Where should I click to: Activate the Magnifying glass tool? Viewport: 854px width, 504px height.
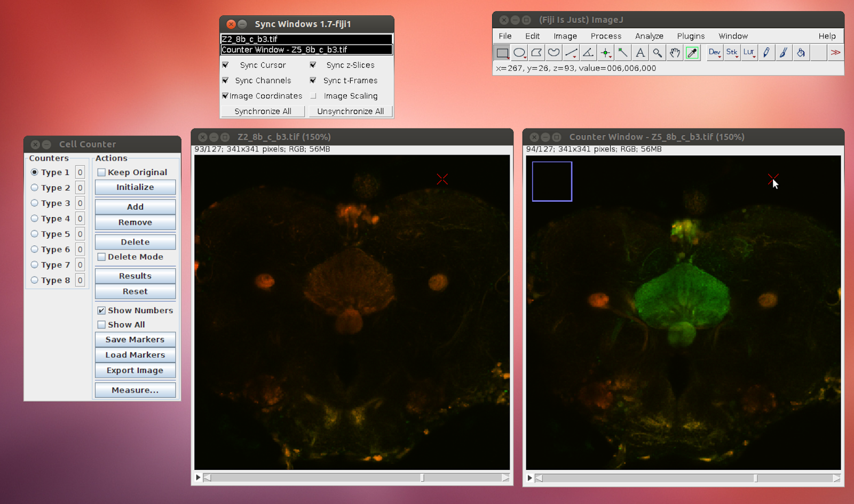tap(657, 52)
